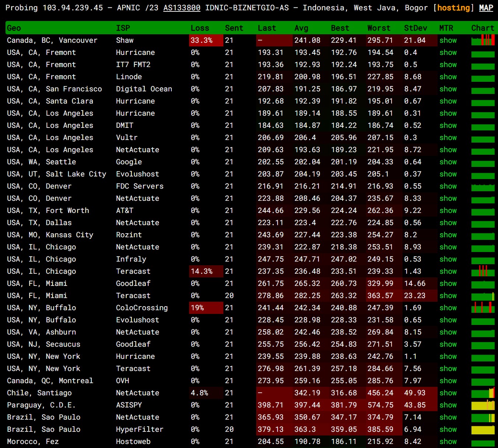
Task: Click the ISP column header
Action: pos(123,28)
